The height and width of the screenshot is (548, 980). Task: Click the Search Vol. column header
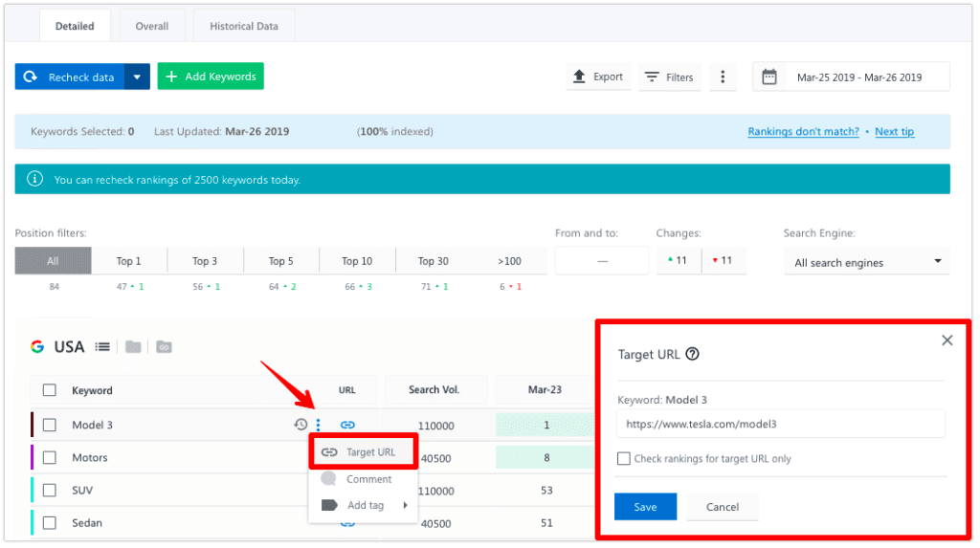[434, 389]
